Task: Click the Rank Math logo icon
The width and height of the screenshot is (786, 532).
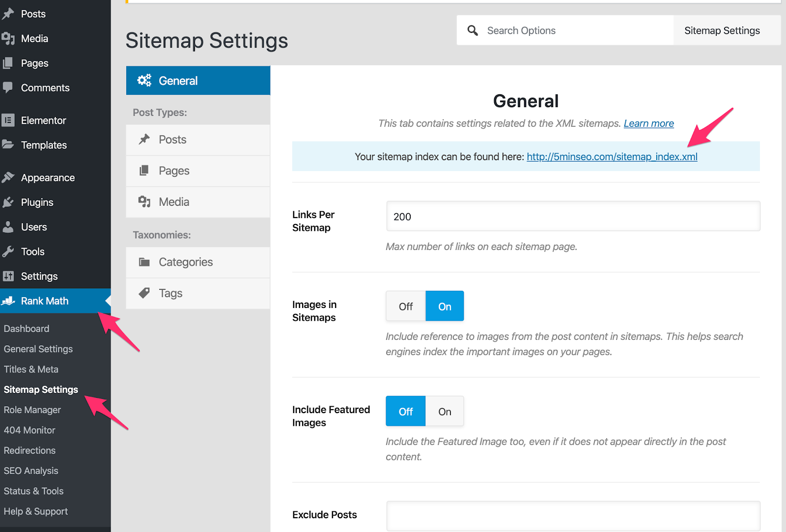Action: click(8, 301)
